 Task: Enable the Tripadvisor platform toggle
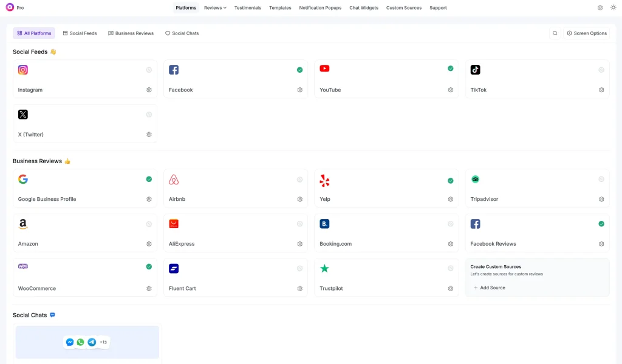601,179
